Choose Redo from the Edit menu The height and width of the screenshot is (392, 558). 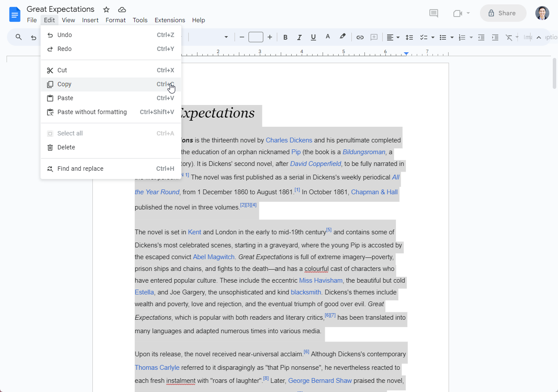(x=111, y=49)
